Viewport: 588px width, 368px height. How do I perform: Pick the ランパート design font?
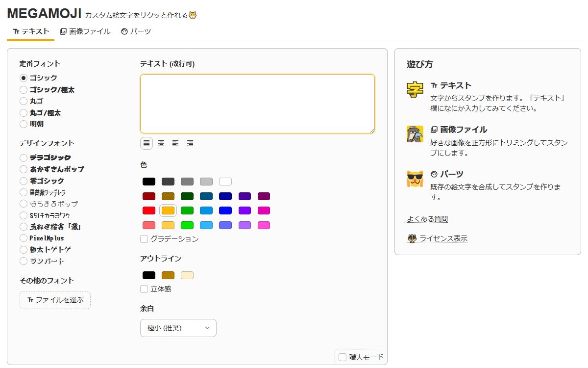[24, 261]
